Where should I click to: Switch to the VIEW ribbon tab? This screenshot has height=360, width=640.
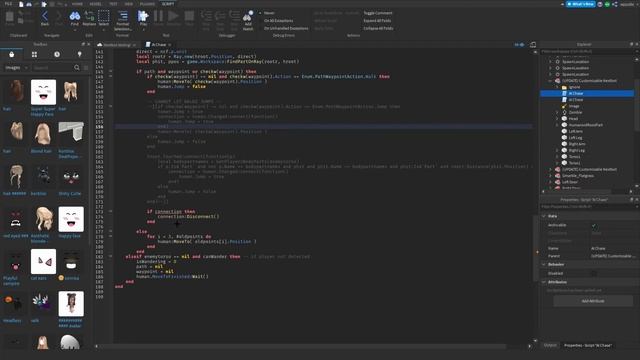(129, 4)
